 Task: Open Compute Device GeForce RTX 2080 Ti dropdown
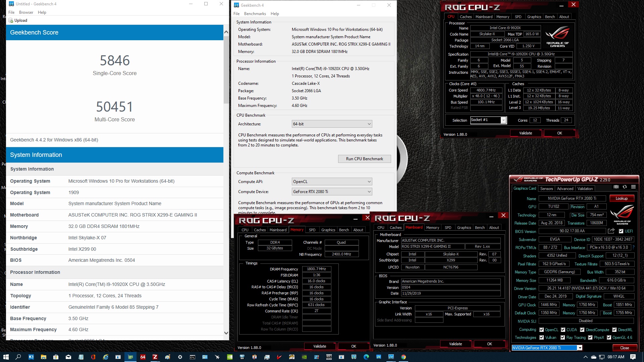(x=332, y=192)
